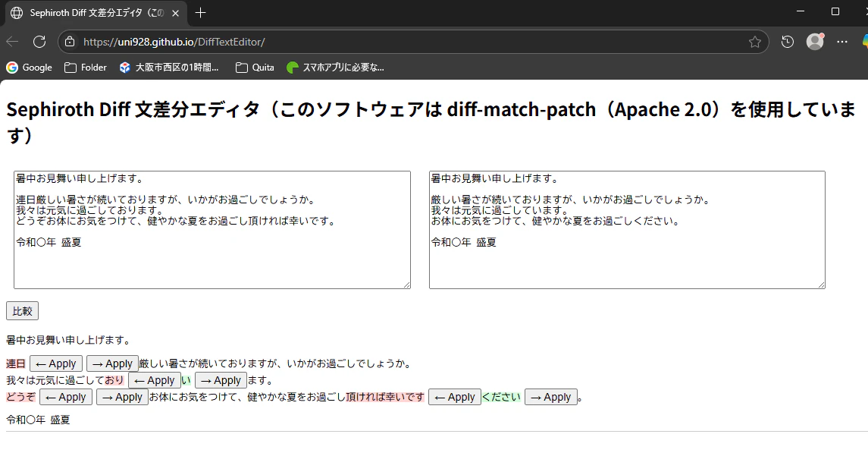Click left Apply button after どうぞ
This screenshot has width=868, height=475.
tap(66, 397)
